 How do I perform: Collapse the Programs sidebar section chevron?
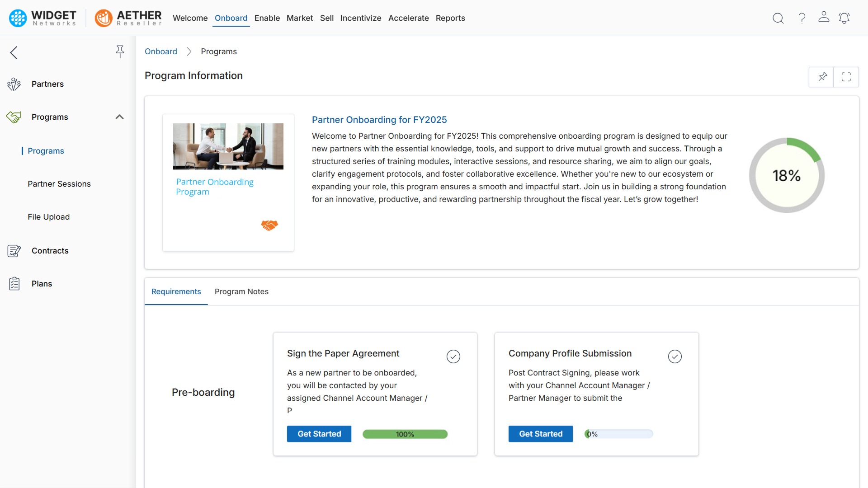click(x=119, y=117)
